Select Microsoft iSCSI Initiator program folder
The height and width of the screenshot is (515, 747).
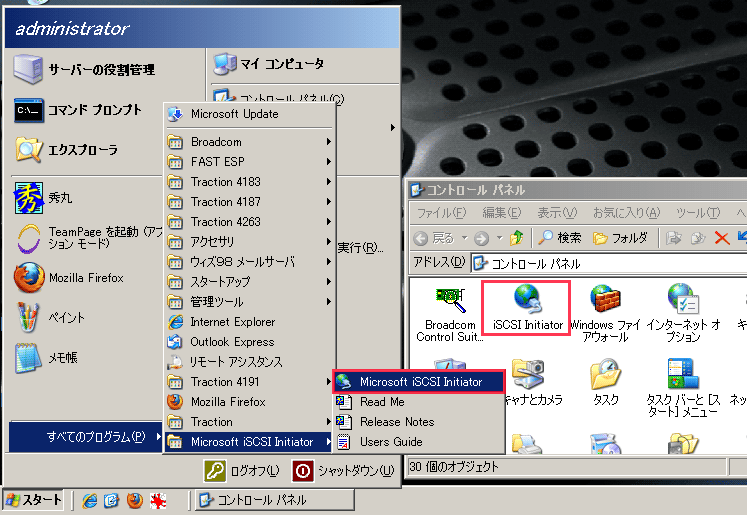pos(249,442)
